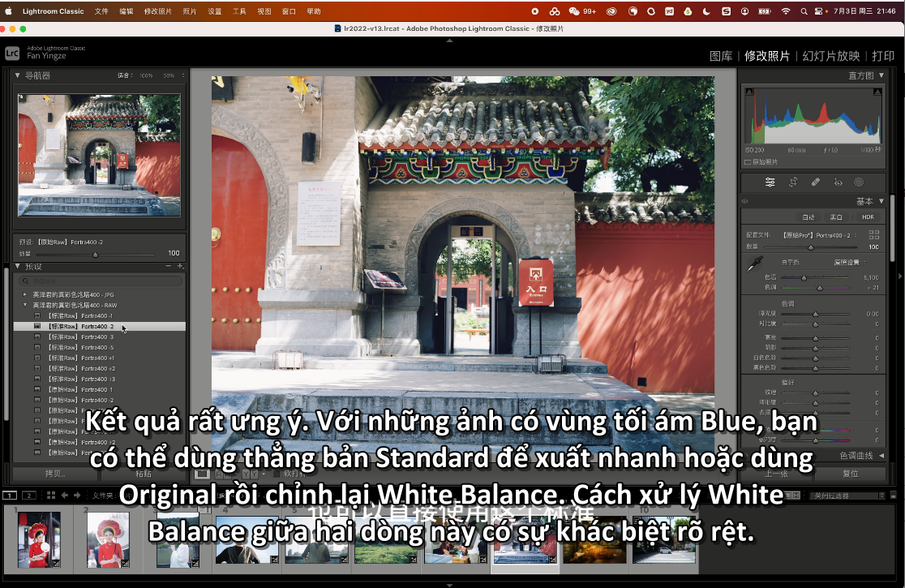
Task: Click the plus icon in Presets panel
Action: tap(180, 266)
